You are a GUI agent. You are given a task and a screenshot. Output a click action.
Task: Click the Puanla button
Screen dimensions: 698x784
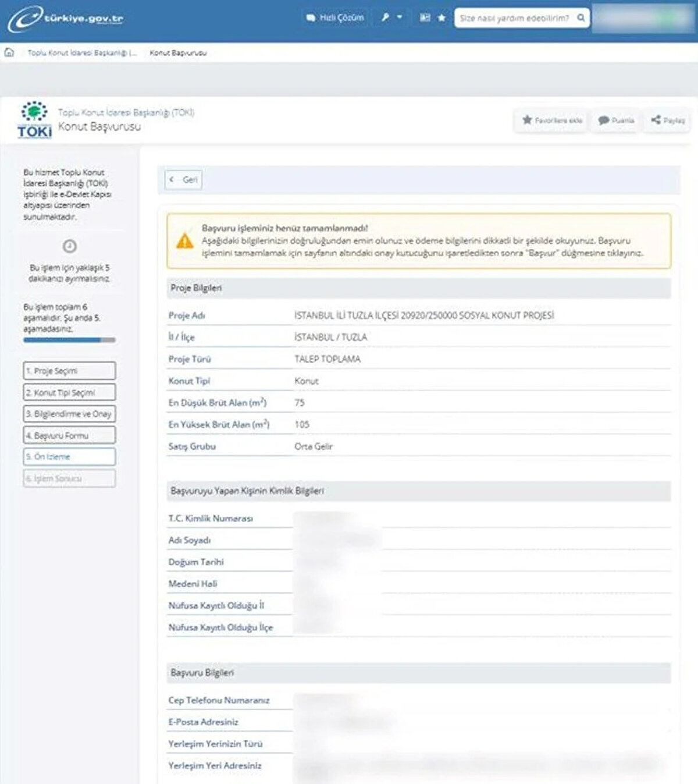616,120
